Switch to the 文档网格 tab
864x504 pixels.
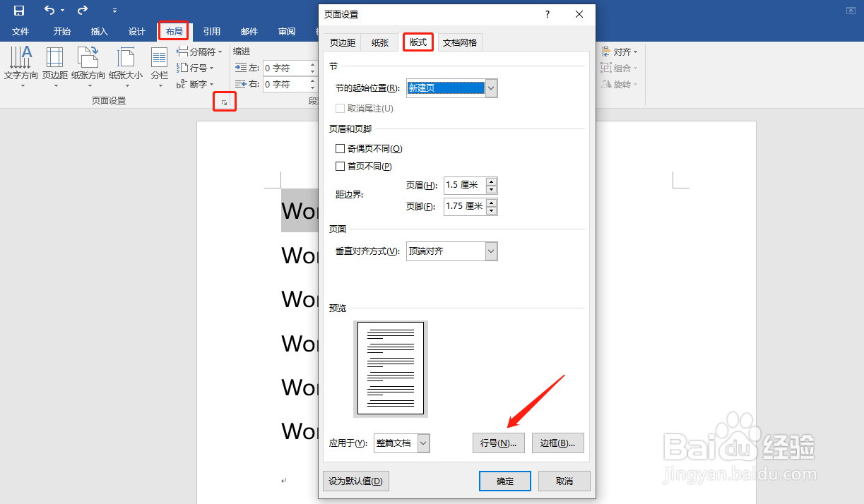pyautogui.click(x=460, y=42)
